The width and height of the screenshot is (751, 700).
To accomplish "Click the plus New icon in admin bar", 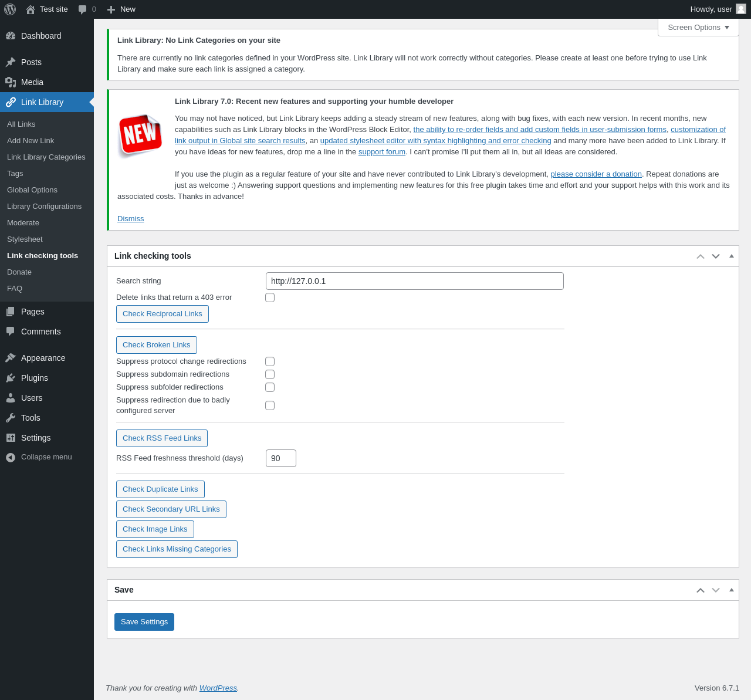I will pos(111,9).
